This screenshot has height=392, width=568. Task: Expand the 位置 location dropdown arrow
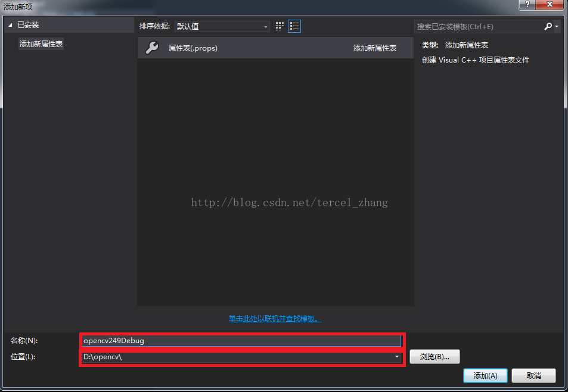(397, 357)
